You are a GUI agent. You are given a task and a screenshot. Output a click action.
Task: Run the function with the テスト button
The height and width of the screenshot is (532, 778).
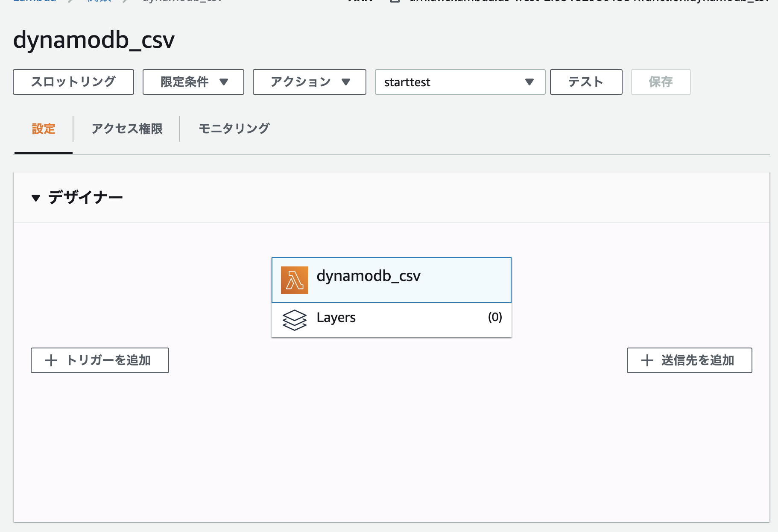[585, 82]
